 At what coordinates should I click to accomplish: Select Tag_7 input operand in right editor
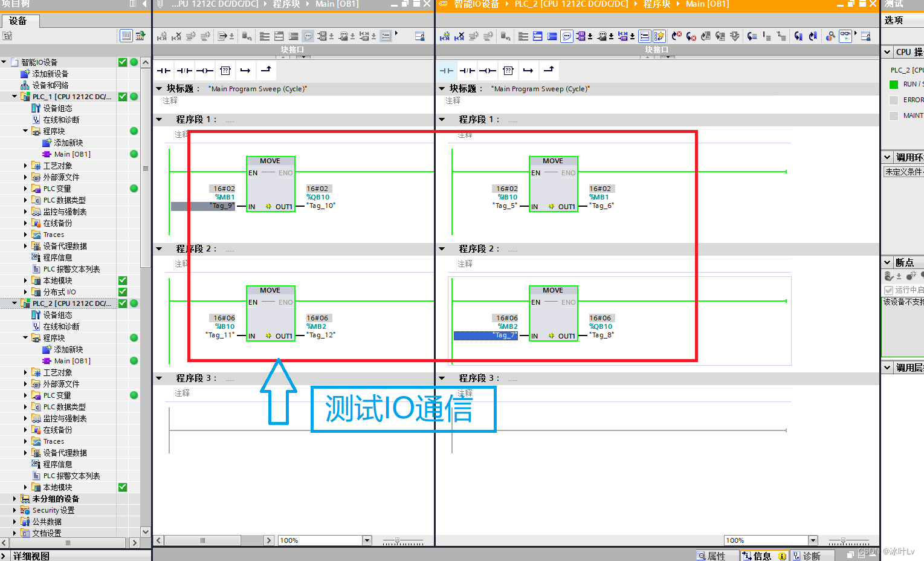486,336
